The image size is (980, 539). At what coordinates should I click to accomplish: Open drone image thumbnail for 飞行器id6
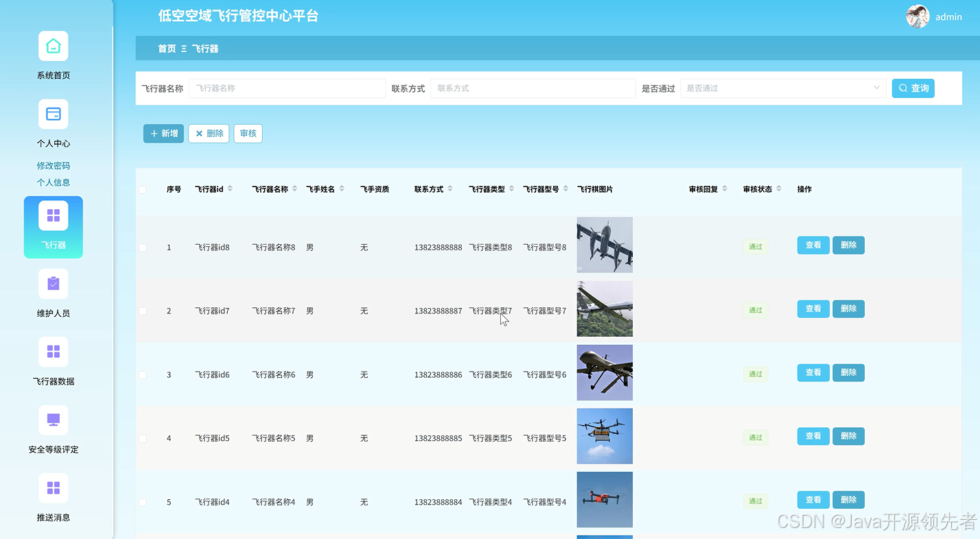point(605,372)
